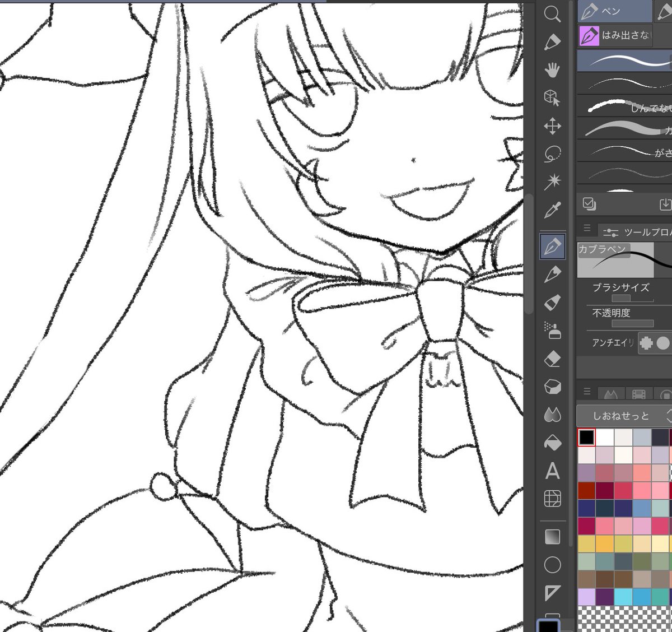Click the import sub tool download icon
The width and height of the screenshot is (672, 632).
pyautogui.click(x=665, y=203)
